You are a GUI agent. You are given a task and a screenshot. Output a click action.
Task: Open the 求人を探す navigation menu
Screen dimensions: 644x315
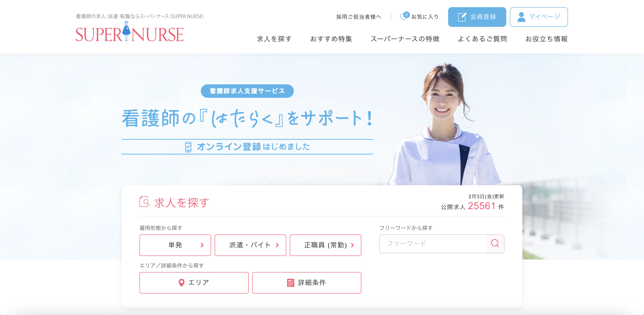[274, 39]
